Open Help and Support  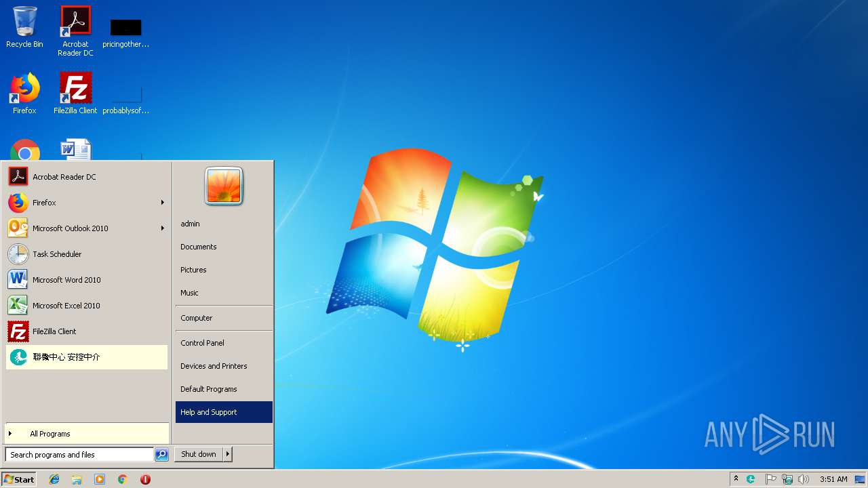click(x=224, y=412)
